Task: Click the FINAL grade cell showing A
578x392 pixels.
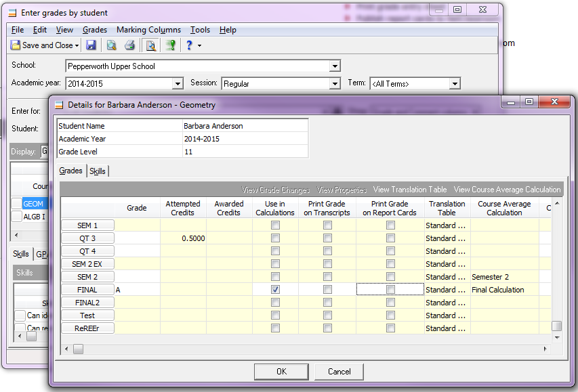Action: click(x=137, y=290)
